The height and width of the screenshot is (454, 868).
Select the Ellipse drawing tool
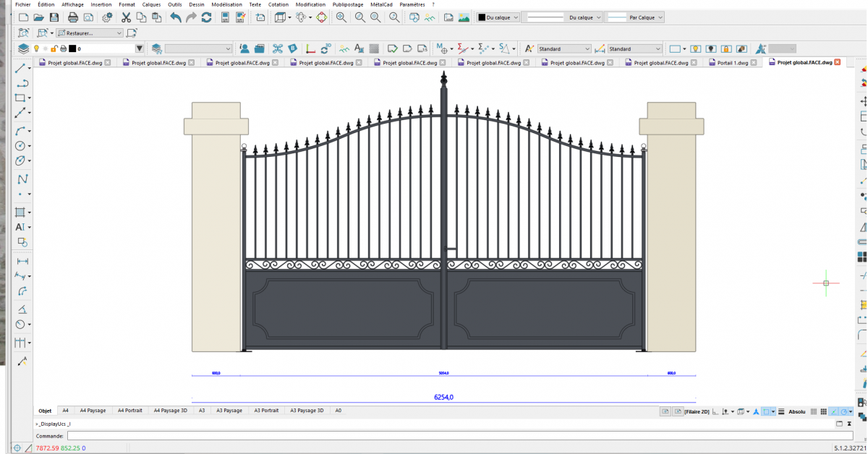click(21, 160)
